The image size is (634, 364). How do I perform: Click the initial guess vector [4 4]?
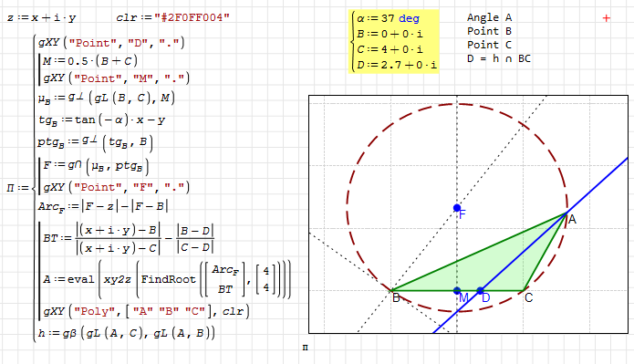pos(266,279)
